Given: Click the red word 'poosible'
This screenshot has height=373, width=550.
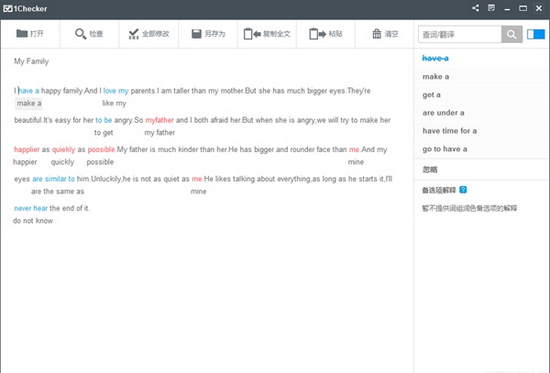Looking at the screenshot, I should tap(101, 150).
